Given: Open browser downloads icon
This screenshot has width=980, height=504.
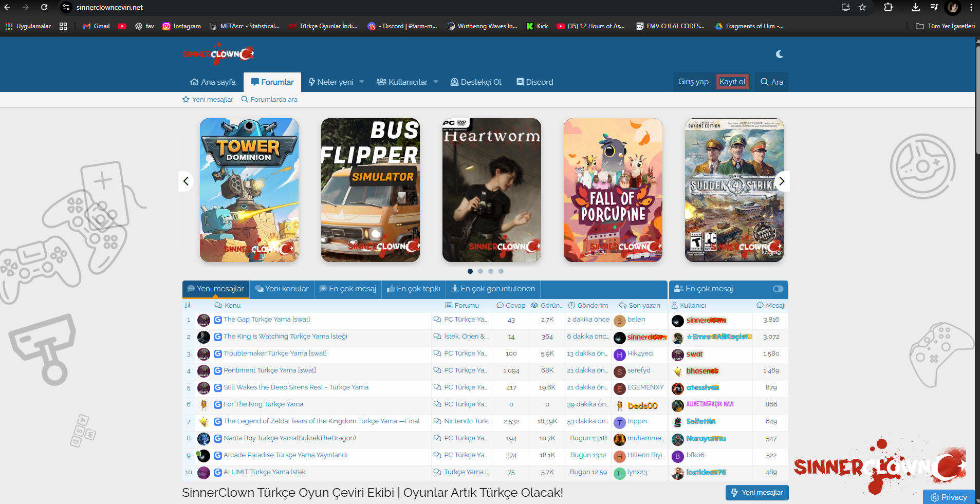Looking at the screenshot, I should click(915, 7).
